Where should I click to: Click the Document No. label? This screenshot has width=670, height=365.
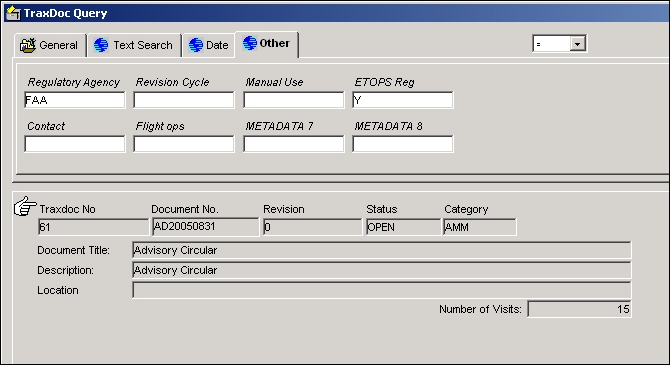click(185, 209)
